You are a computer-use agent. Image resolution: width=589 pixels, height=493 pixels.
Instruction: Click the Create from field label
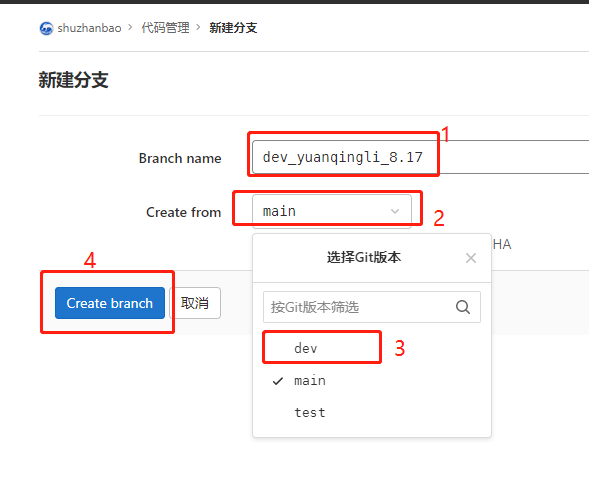(x=183, y=212)
